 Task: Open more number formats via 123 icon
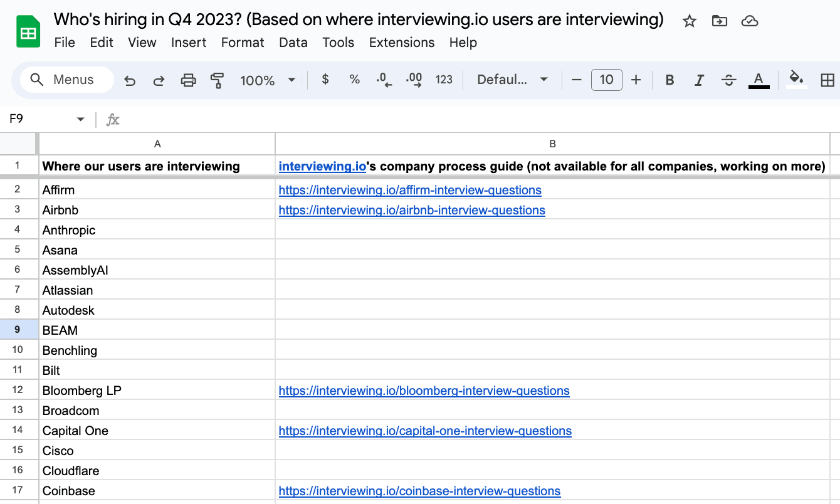point(444,80)
